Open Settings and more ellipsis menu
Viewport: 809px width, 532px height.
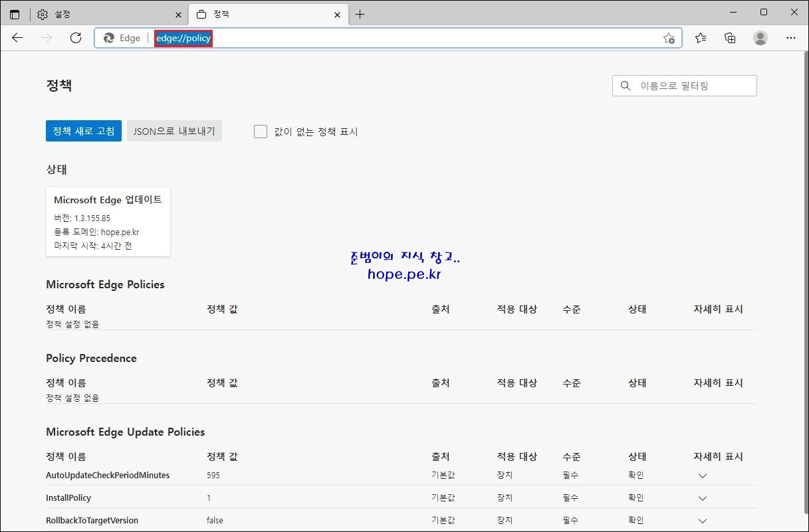tap(791, 38)
